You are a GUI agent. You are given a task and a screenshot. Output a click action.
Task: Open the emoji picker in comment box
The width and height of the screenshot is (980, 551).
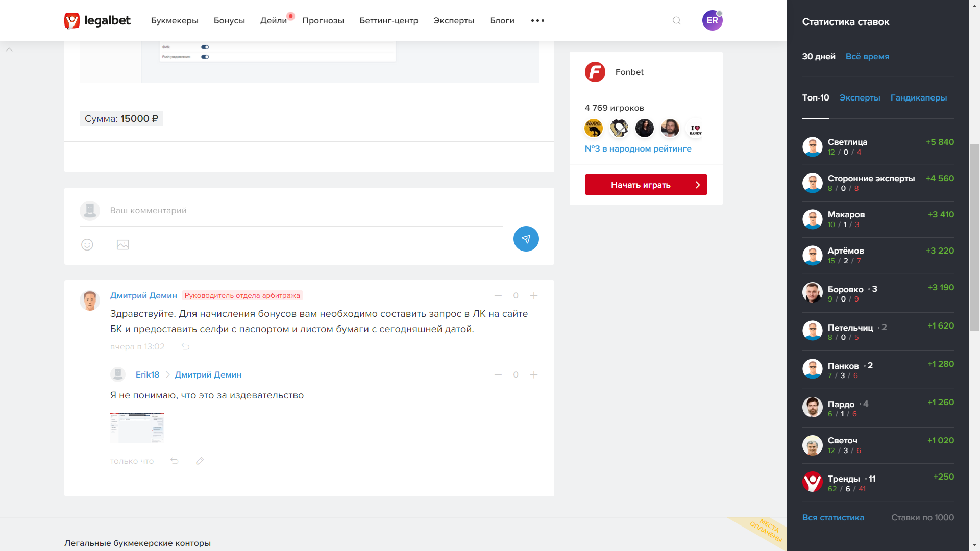[x=87, y=245]
